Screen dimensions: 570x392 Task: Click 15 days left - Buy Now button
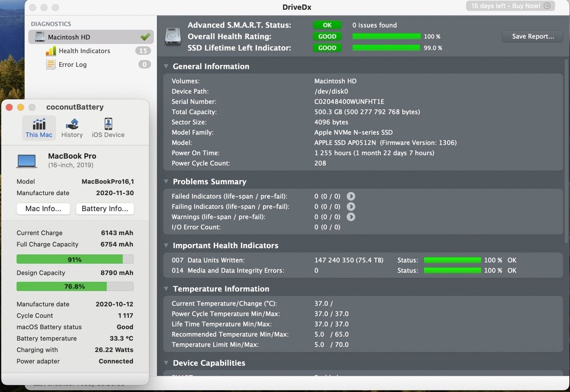click(511, 6)
